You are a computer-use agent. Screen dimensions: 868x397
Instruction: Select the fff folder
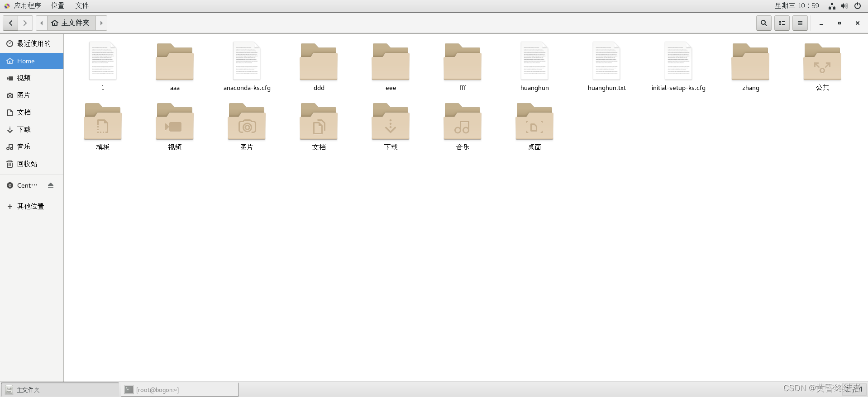463,66
